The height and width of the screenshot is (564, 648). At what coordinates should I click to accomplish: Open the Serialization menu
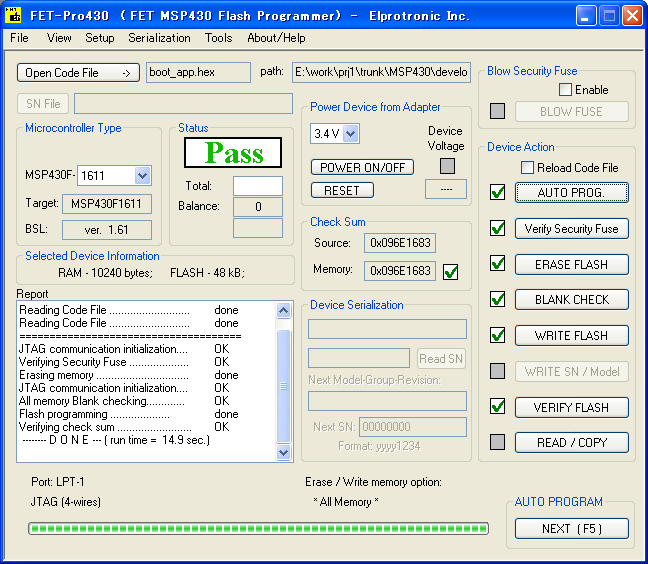[x=159, y=38]
